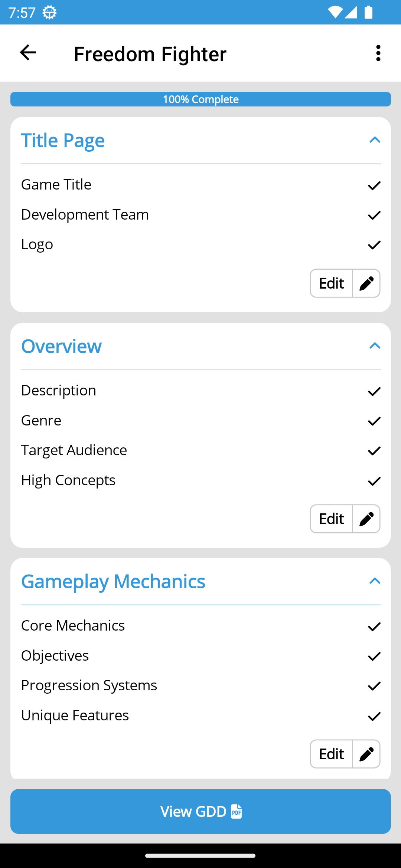Click pencil icon in Title Page section
The image size is (401, 868).
pos(366,283)
